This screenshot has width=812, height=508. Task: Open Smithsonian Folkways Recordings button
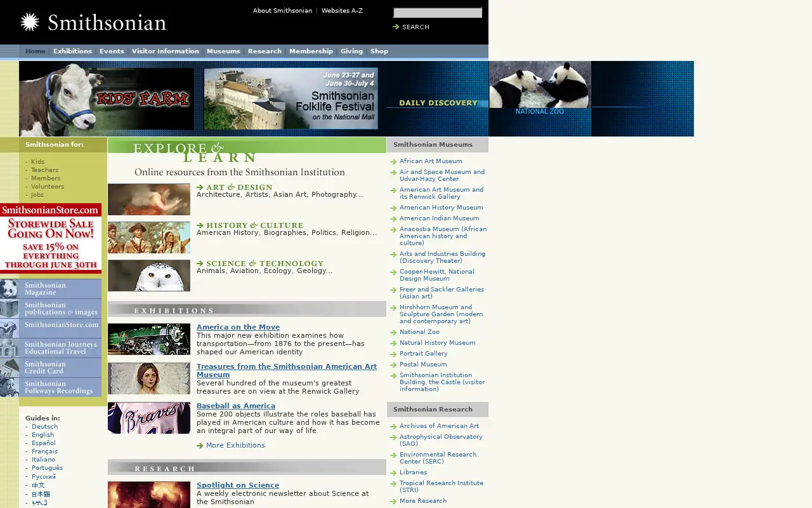[51, 387]
